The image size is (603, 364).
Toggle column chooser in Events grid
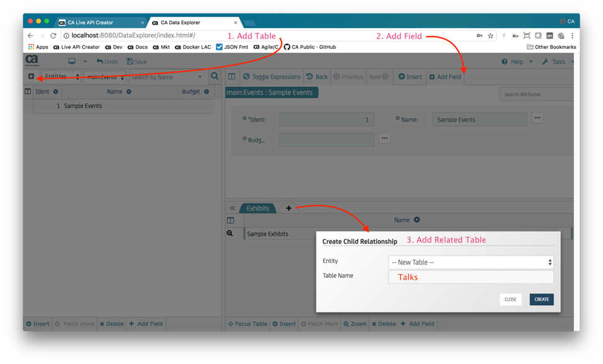28,92
